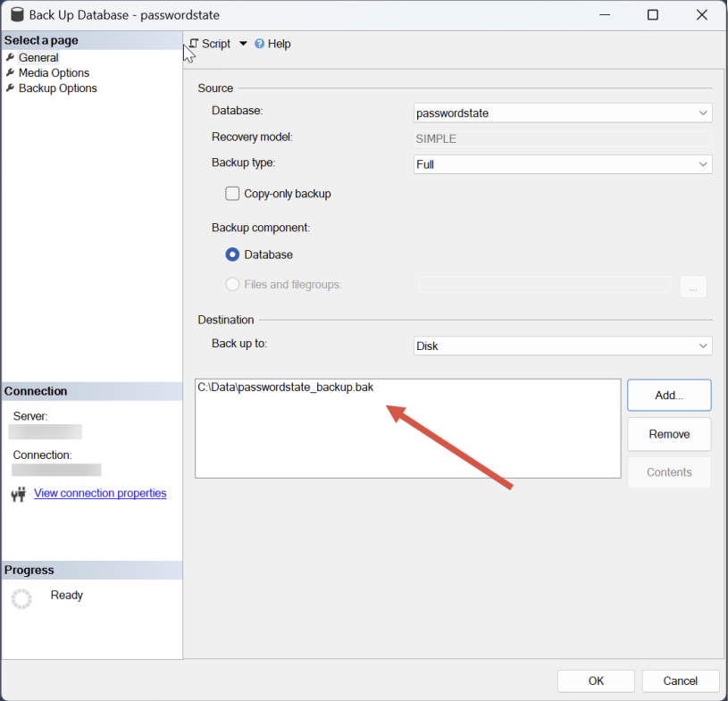
Task: Click the progress spinner icon
Action: [21, 599]
